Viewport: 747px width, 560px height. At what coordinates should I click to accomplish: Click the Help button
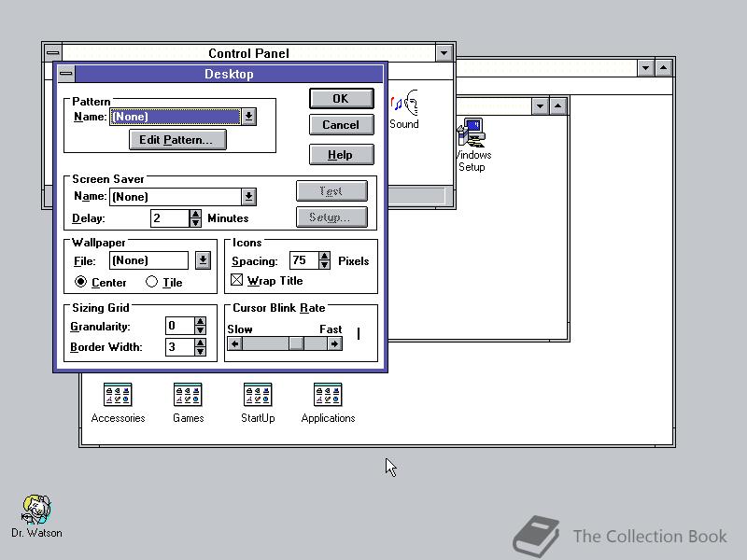pyautogui.click(x=341, y=155)
